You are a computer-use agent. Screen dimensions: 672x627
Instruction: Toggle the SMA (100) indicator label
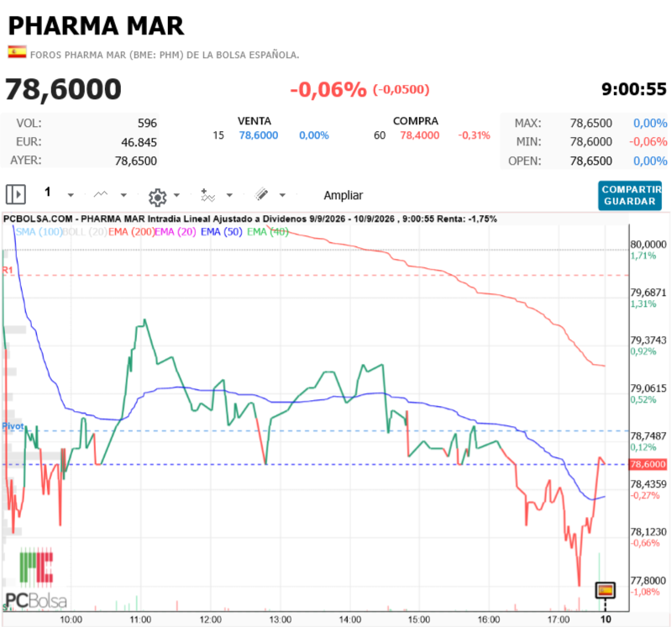coord(39,232)
